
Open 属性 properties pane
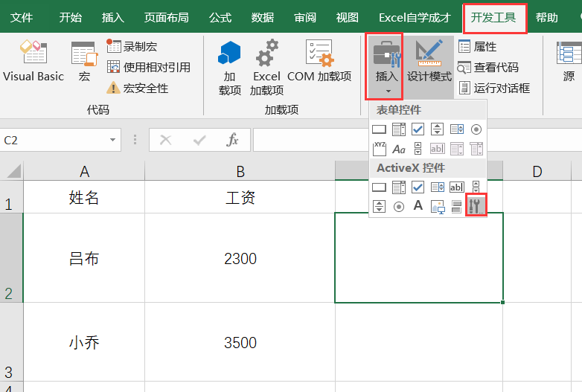(x=477, y=46)
